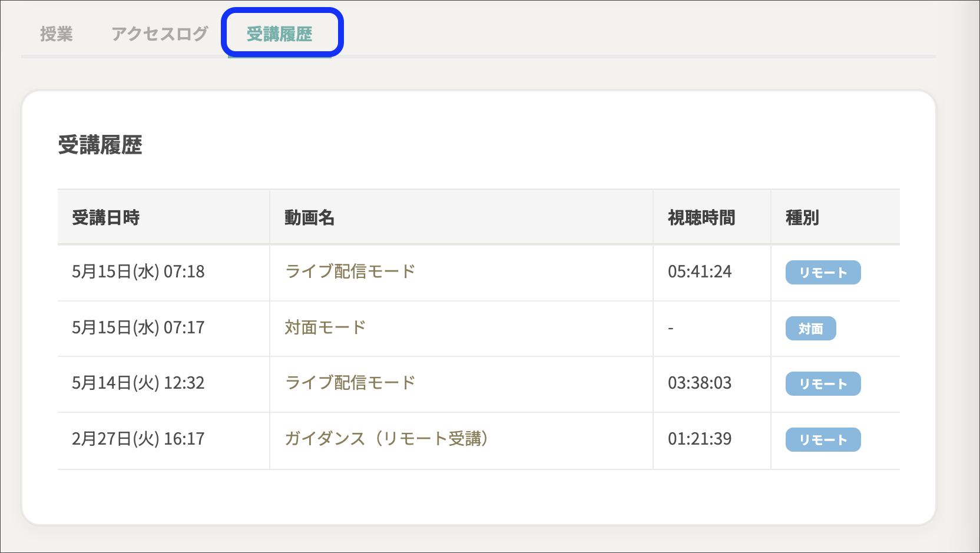
Task: Click viewing time 01:21:39
Action: [x=700, y=439]
